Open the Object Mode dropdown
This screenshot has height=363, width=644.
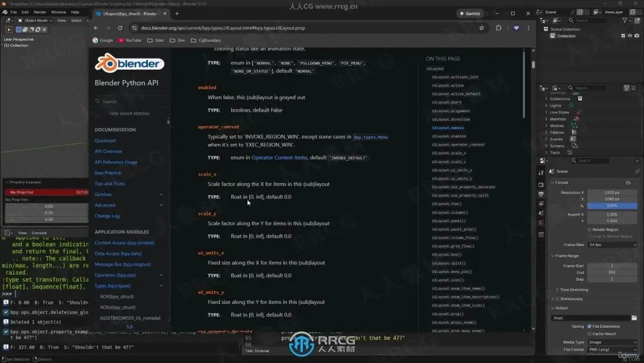[35, 20]
